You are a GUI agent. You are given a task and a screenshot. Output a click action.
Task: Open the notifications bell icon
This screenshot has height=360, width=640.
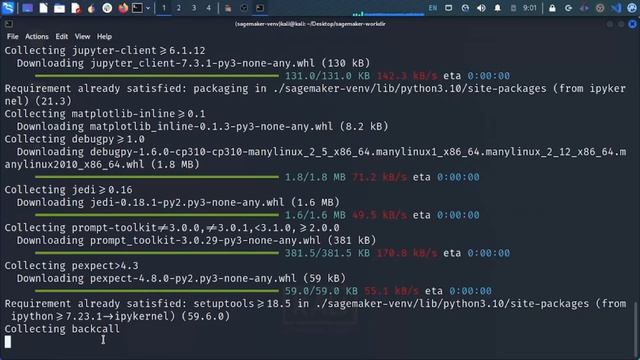click(x=498, y=8)
